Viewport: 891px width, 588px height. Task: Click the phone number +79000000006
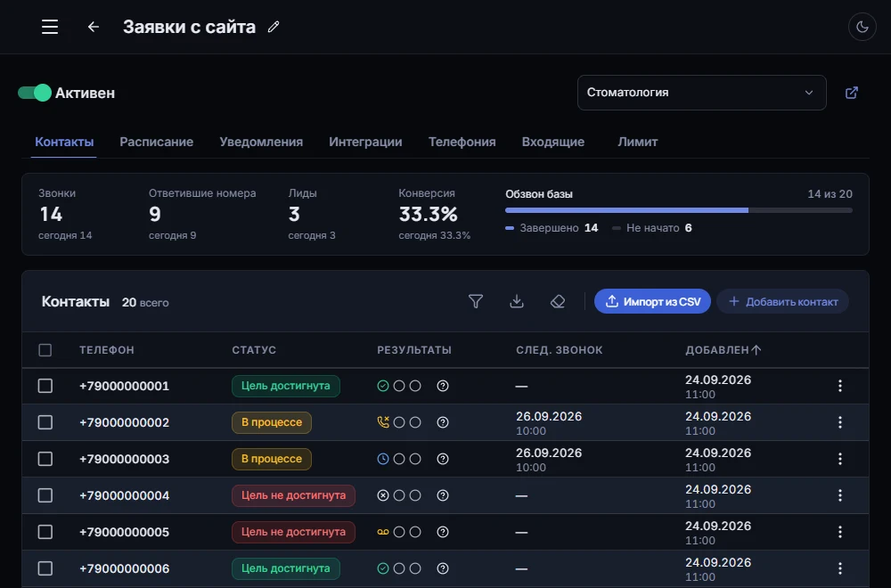point(125,568)
